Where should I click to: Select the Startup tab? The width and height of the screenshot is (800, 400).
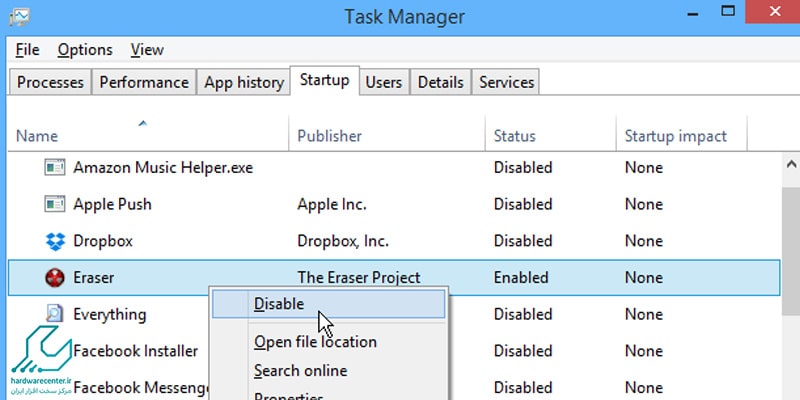click(324, 80)
